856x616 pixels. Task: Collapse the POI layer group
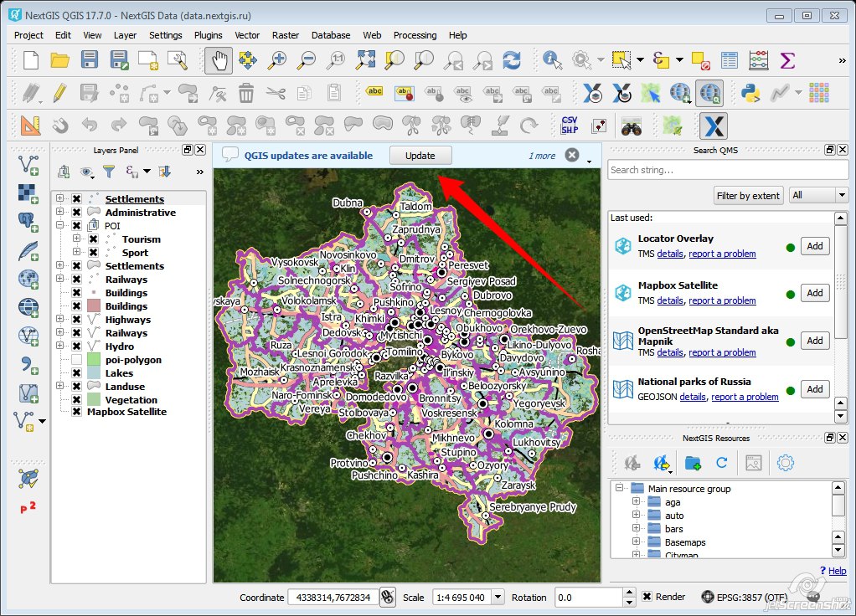pos(59,225)
